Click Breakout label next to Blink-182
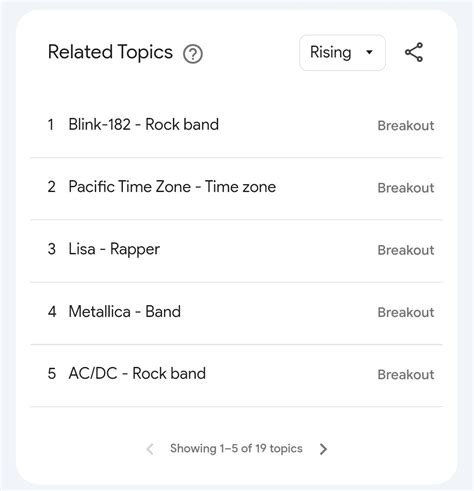 pos(406,126)
